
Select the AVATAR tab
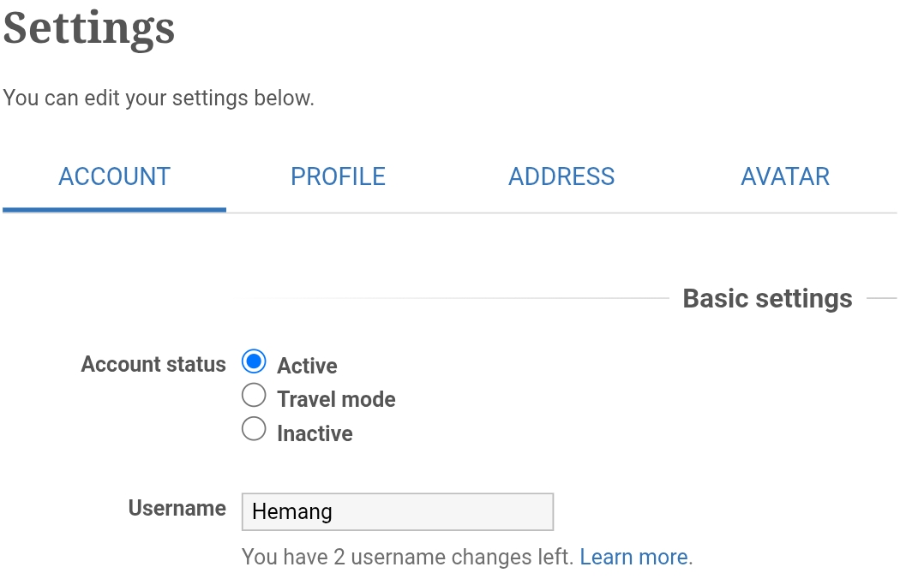[x=785, y=176]
